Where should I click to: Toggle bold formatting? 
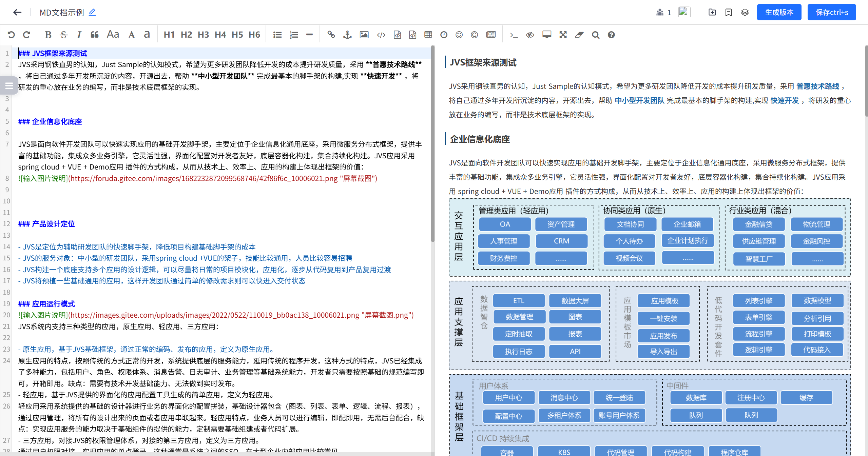(48, 35)
